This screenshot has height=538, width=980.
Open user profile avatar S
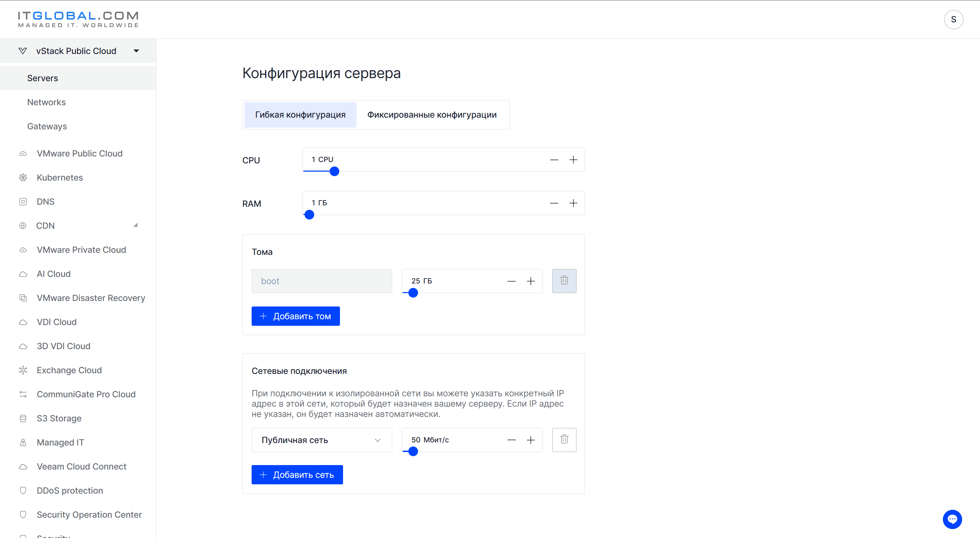pos(954,19)
